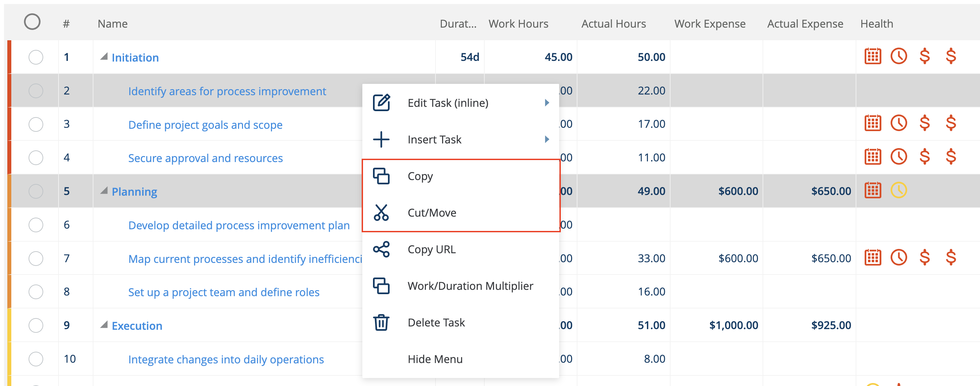Click the yellow clock health icon in Planning row
This screenshot has height=386, width=980.
tap(898, 190)
